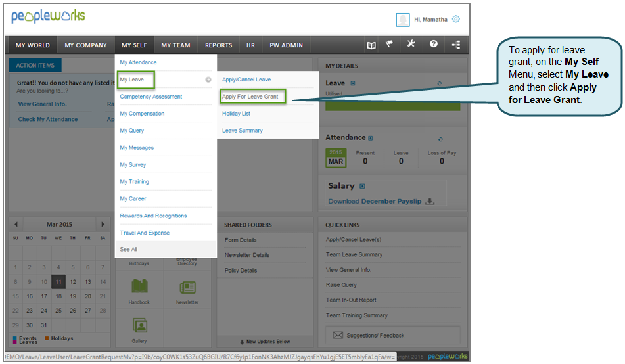This screenshot has height=364, width=625.
Task: Go to next month in calendar
Action: pos(103,224)
